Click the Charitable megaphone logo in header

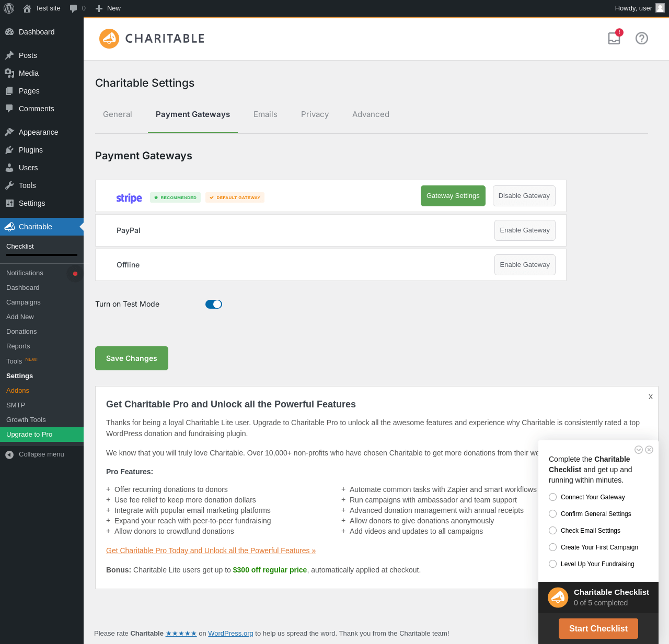(109, 39)
